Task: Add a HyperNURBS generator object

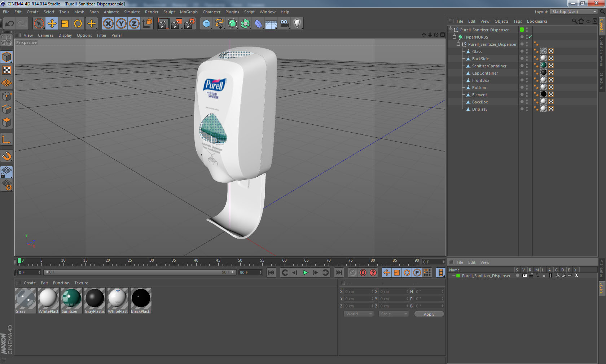Action: [232, 24]
